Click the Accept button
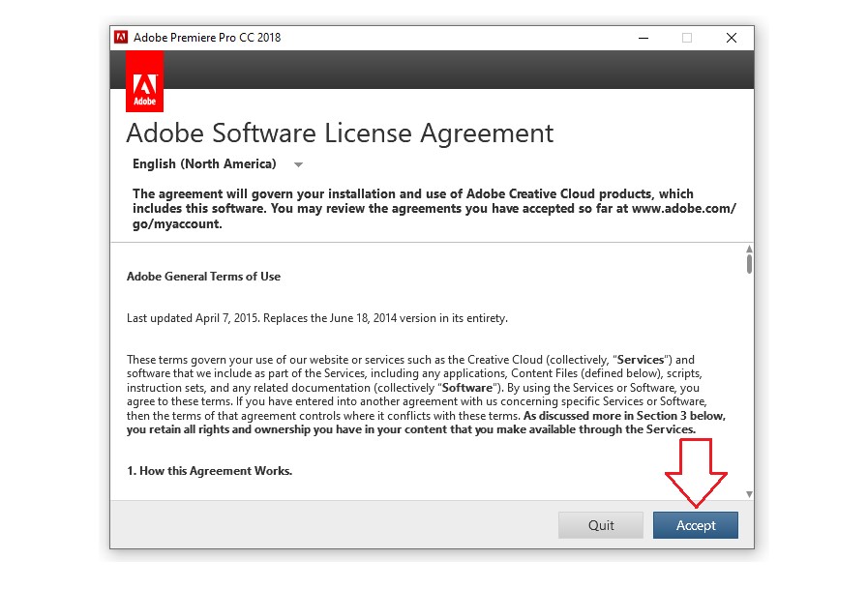Screen dimensions: 868x589 pos(695,525)
